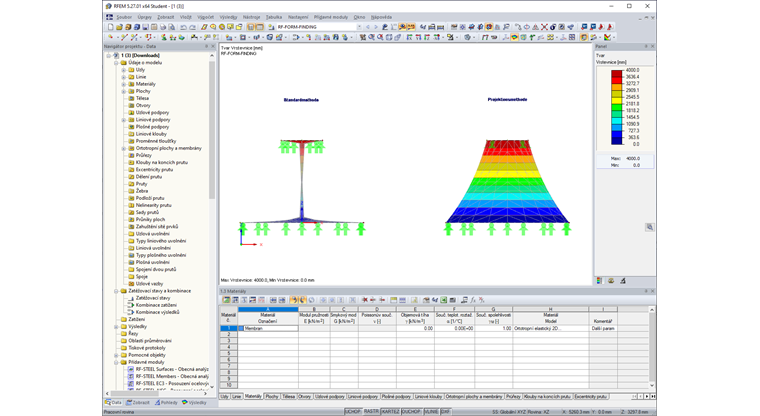Open the Tabulka menu

point(274,17)
